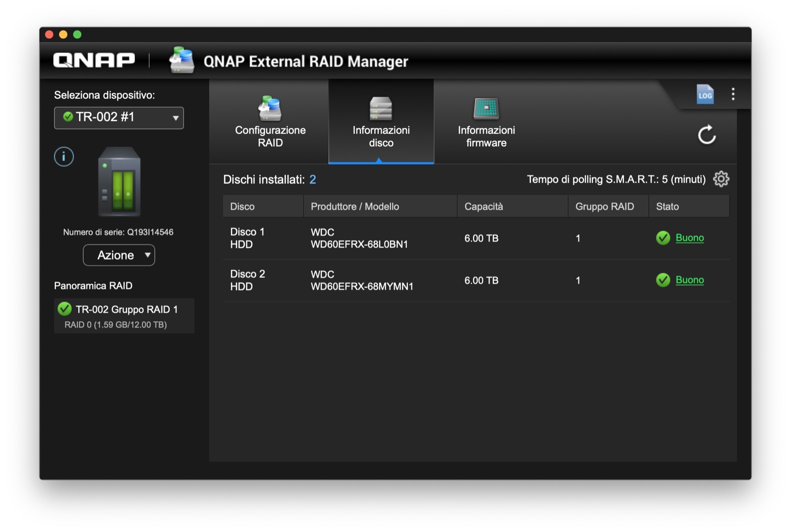This screenshot has width=791, height=532.
Task: Click the Stato column header
Action: click(689, 206)
